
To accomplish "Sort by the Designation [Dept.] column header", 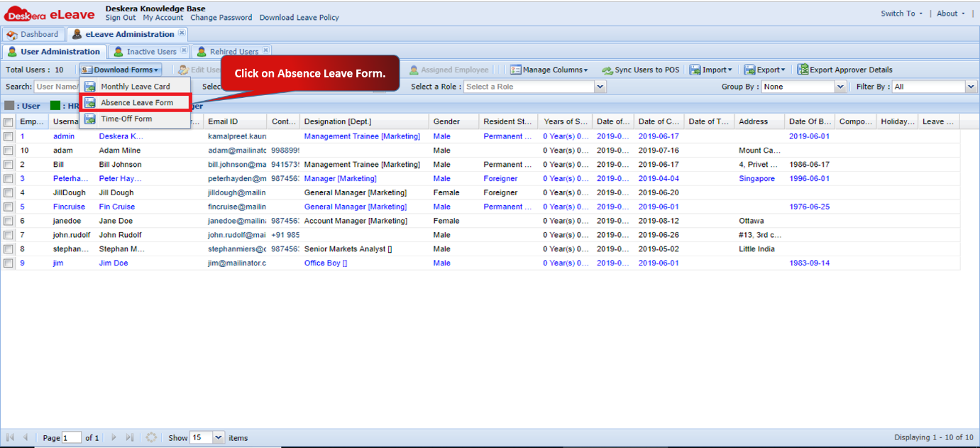I will [x=364, y=121].
